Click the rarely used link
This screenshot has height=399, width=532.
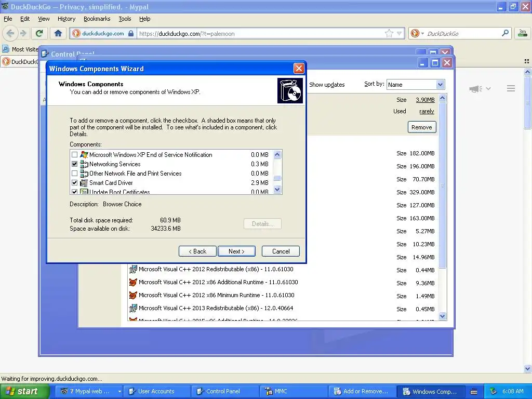(x=427, y=111)
